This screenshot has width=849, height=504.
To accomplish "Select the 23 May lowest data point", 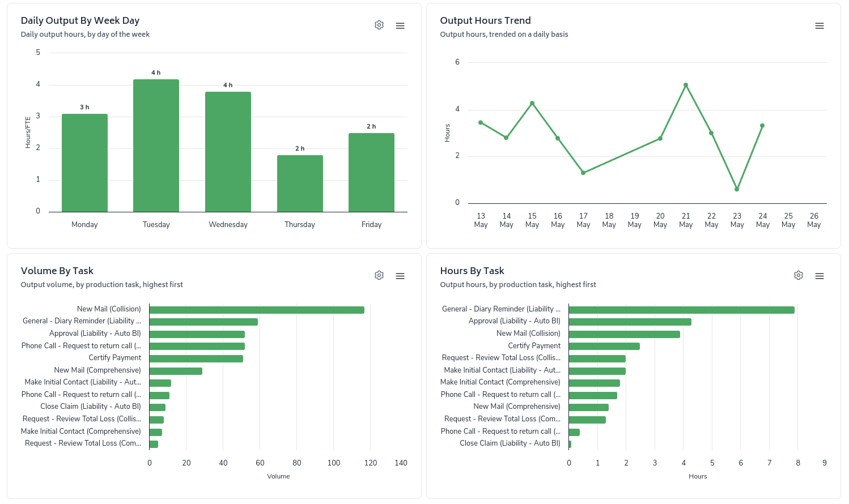I will pos(737,189).
